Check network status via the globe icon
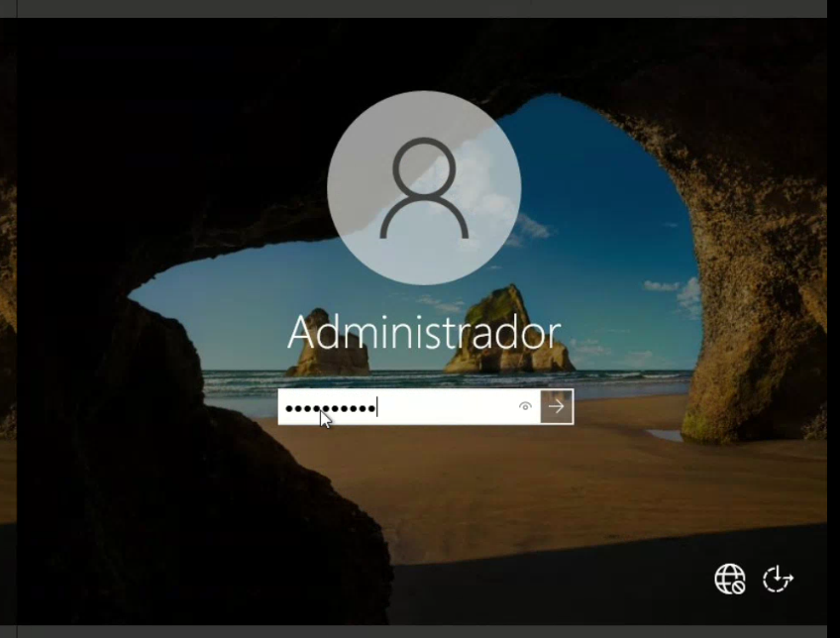The image size is (840, 638). [730, 579]
